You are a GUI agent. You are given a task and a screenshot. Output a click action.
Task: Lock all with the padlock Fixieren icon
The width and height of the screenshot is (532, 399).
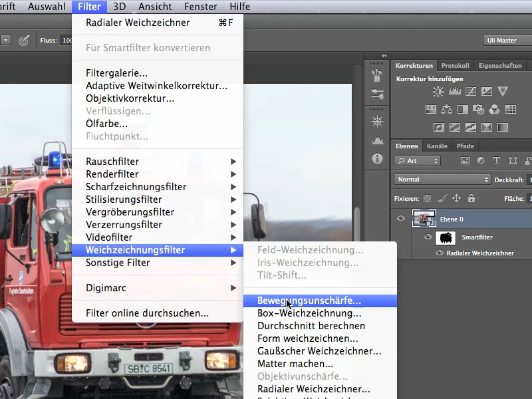click(x=471, y=198)
